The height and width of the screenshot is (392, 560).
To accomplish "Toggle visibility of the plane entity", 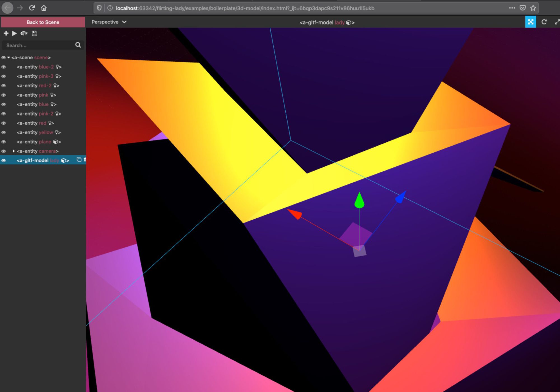I will (4, 142).
